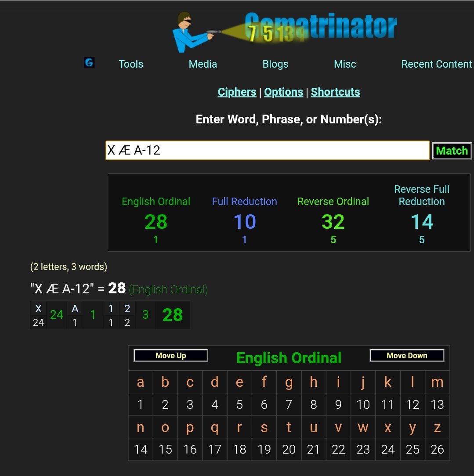Select the Full Reduction cipher result
Screen dimensions: 474x476
point(244,202)
